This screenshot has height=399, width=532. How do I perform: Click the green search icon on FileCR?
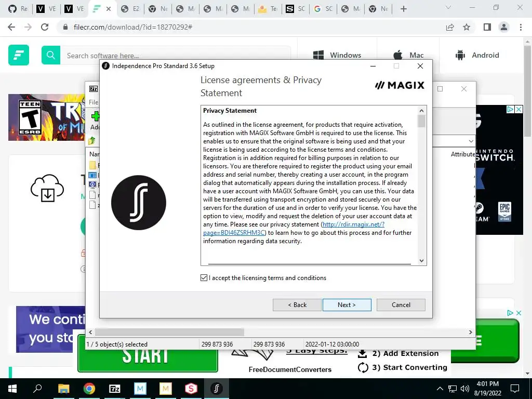tap(51, 55)
